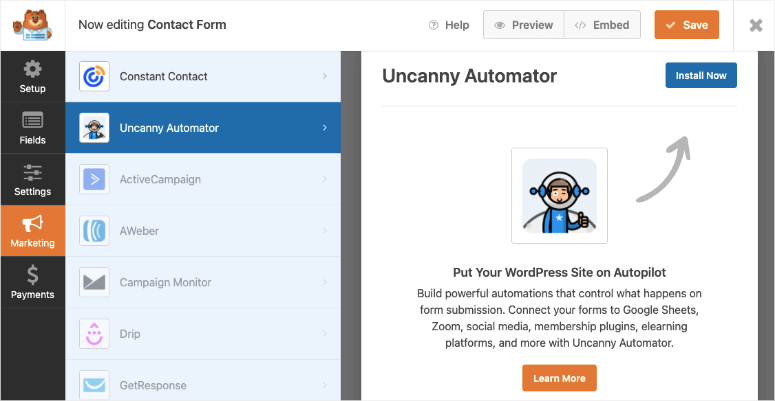
Task: Click the orange Learn More button
Action: pos(559,378)
